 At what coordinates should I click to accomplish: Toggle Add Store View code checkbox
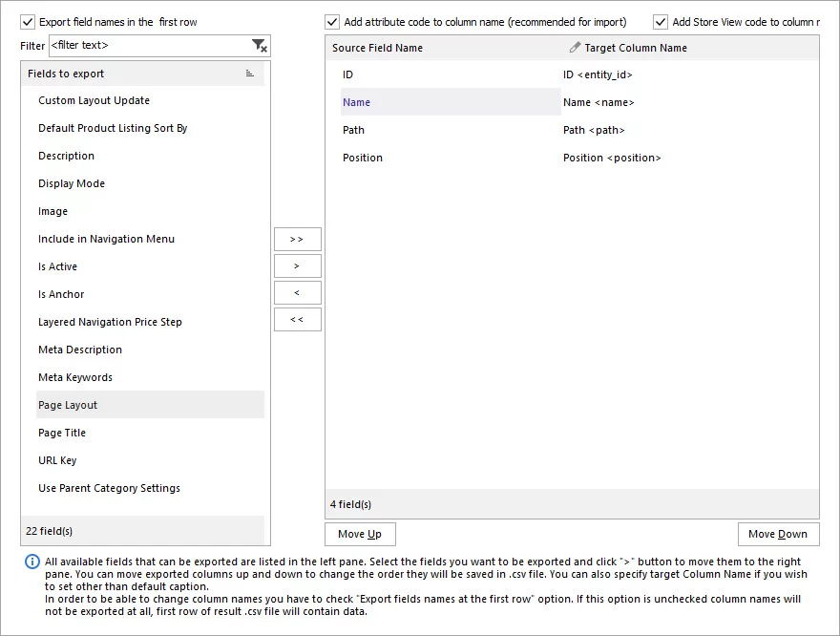(661, 22)
